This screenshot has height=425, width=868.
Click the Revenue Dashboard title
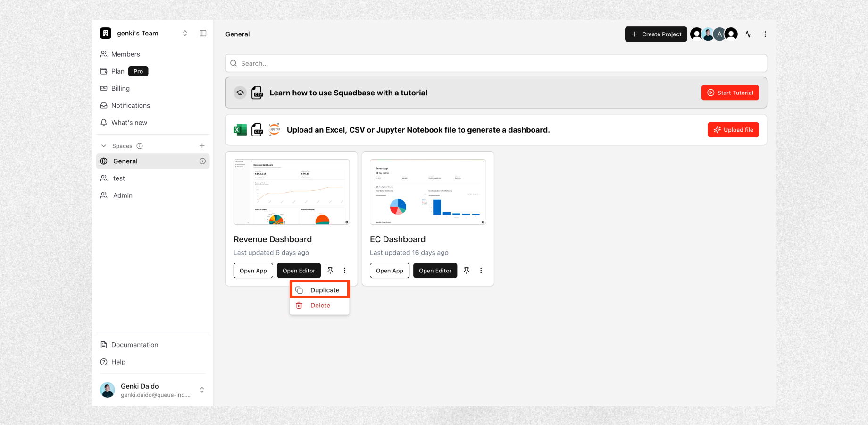(x=273, y=239)
